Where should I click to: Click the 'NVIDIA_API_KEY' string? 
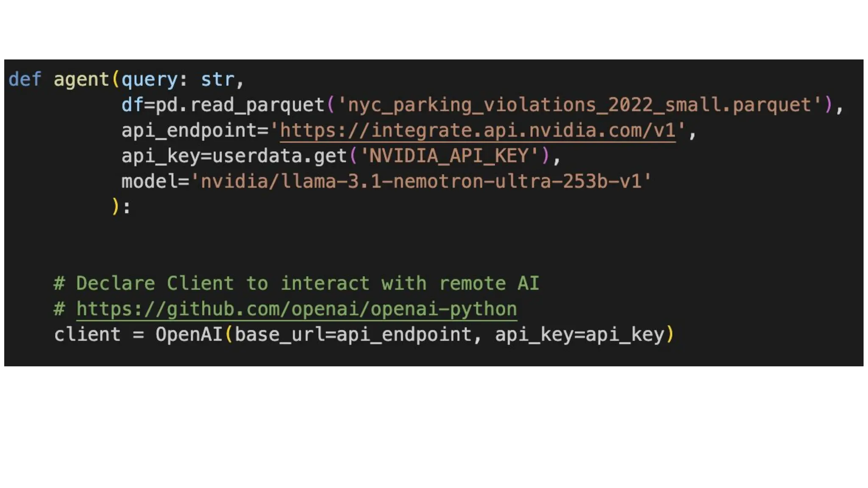tap(449, 156)
